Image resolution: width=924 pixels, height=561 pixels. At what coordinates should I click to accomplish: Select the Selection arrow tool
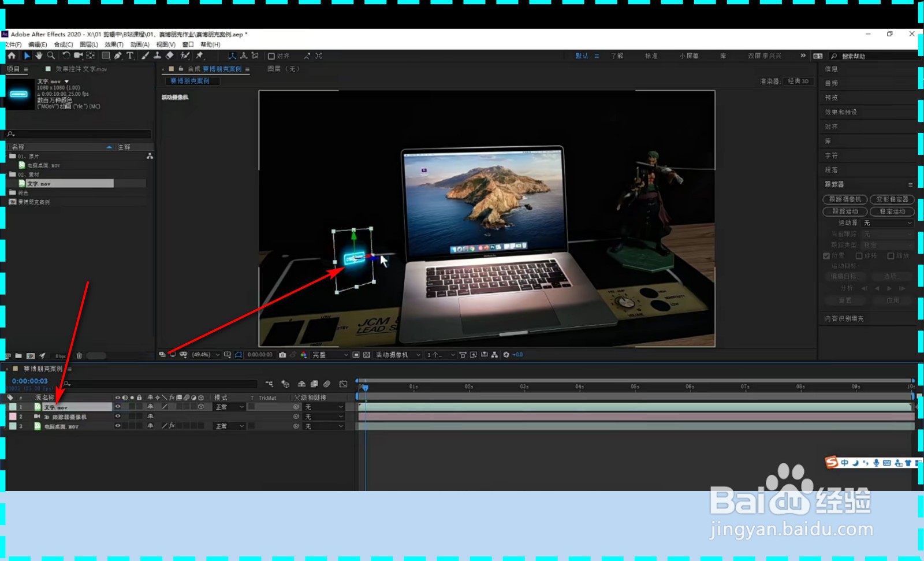coord(27,55)
